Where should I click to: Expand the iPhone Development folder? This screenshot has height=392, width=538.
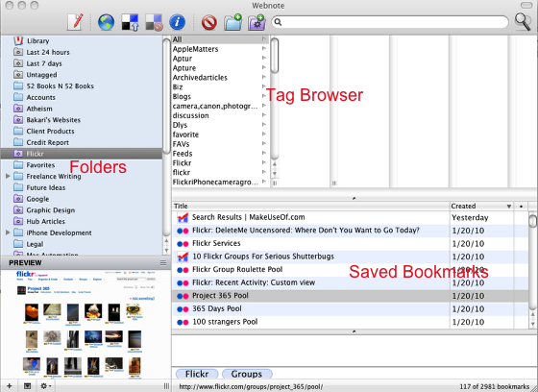coord(8,233)
